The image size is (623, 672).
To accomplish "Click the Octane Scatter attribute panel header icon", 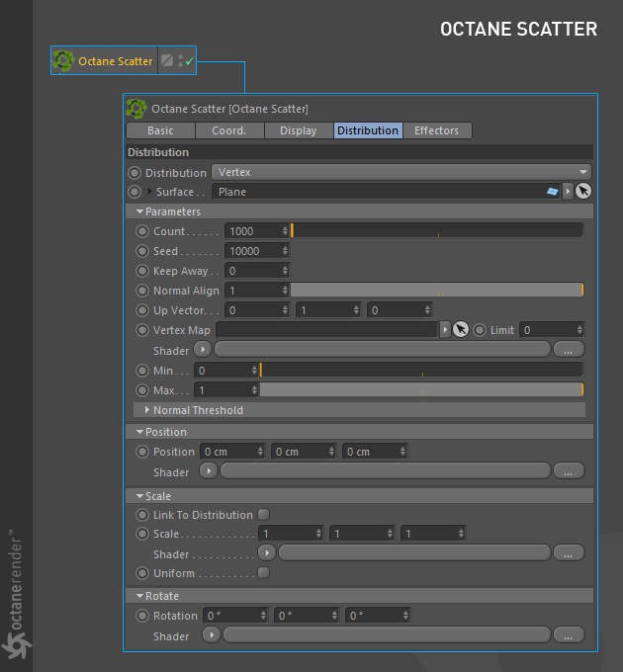I will (x=136, y=109).
